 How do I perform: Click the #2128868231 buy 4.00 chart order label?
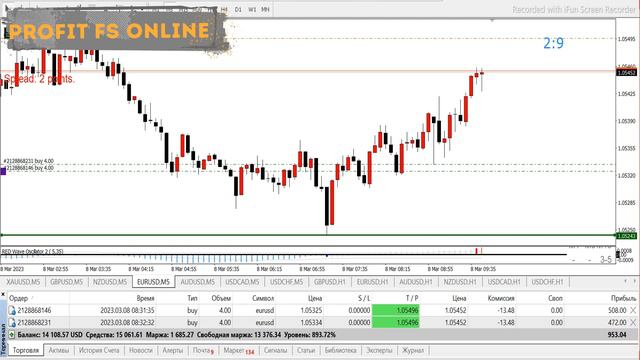[x=29, y=161]
